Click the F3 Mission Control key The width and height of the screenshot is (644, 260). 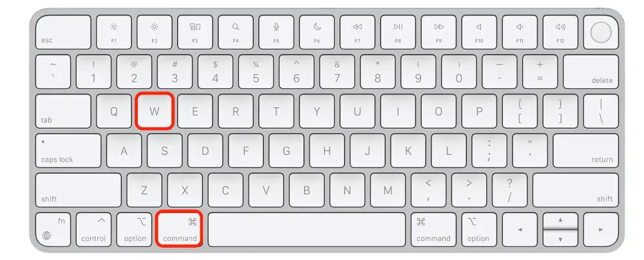click(195, 32)
